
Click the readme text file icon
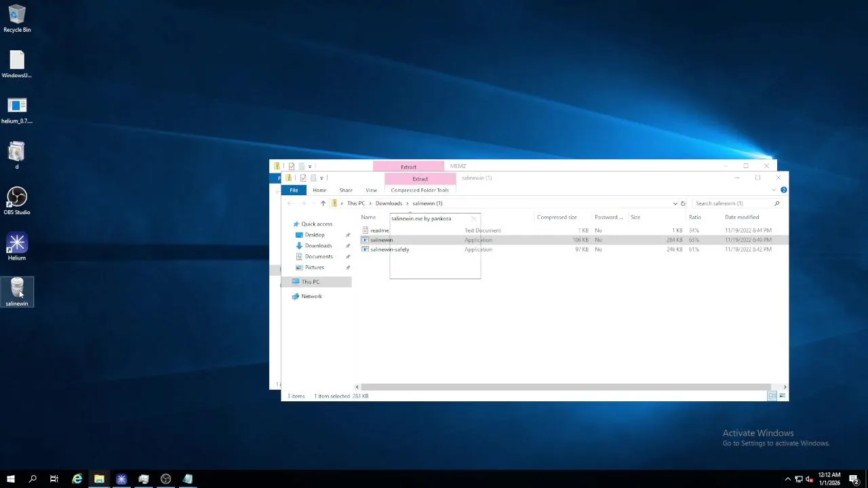[x=365, y=230]
